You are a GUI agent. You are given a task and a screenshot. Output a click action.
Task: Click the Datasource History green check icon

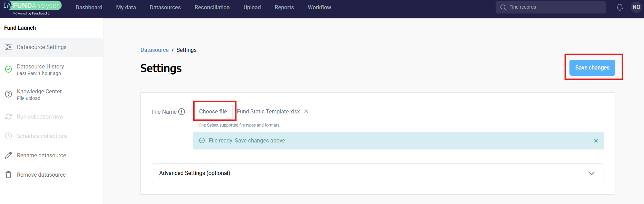[9, 69]
